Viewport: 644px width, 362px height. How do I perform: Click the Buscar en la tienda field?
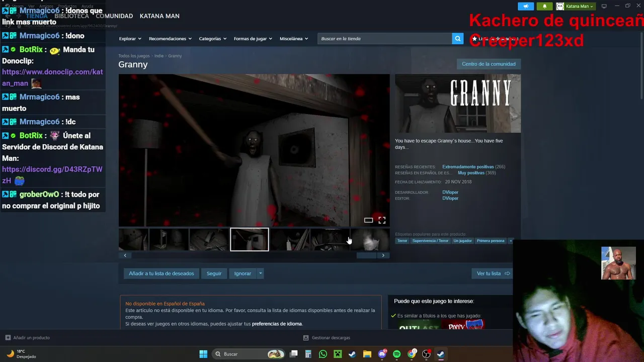pyautogui.click(x=384, y=39)
